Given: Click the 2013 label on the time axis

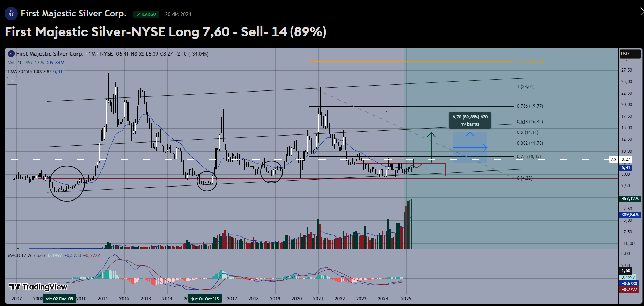Looking at the screenshot, I should (x=146, y=299).
